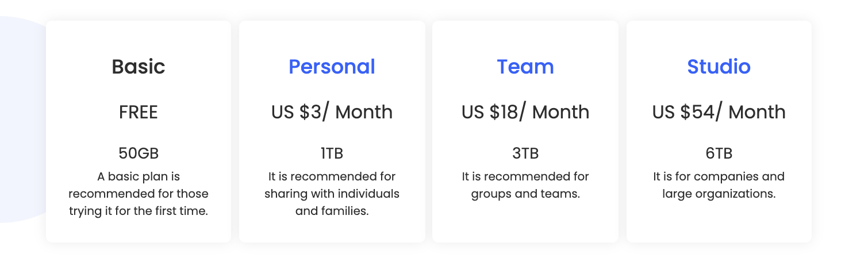
Task: Click the 50GB storage label
Action: (x=139, y=153)
